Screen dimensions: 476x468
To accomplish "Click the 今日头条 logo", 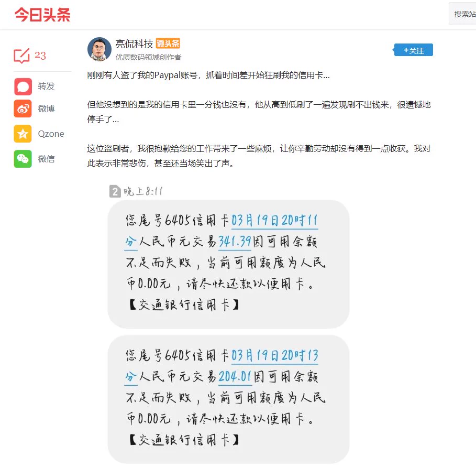I will [x=42, y=14].
